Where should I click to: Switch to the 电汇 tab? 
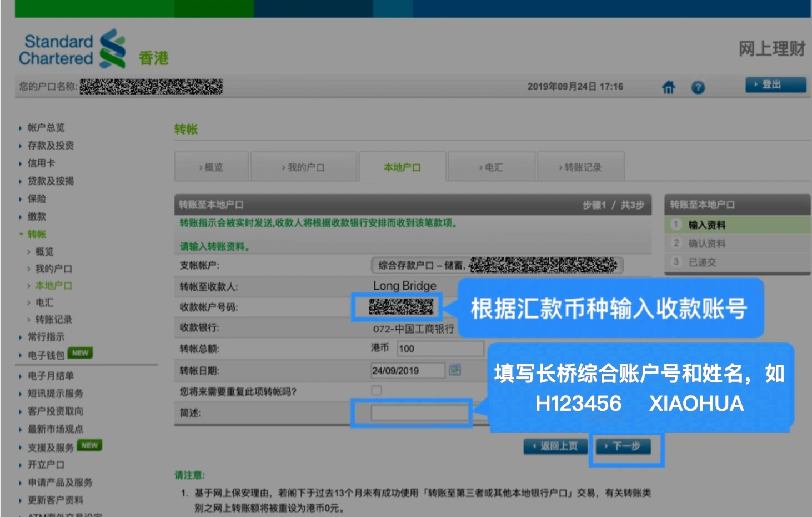tap(491, 167)
